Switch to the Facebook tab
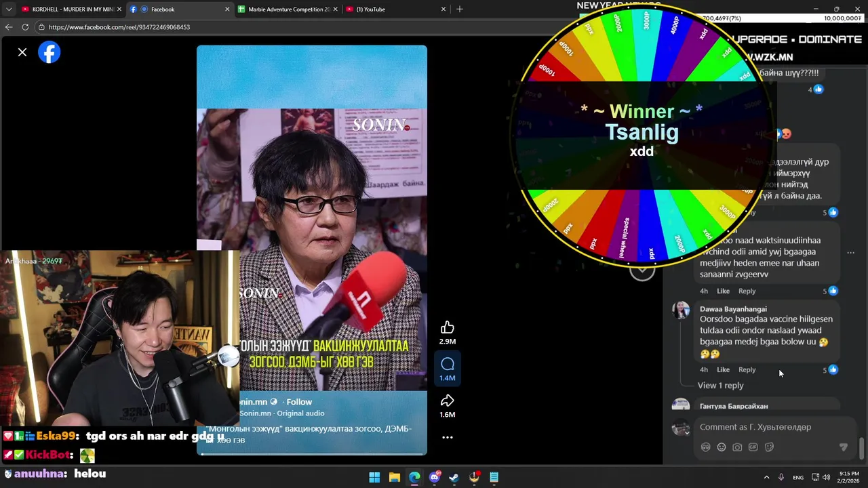This screenshot has height=488, width=868. 179,9
